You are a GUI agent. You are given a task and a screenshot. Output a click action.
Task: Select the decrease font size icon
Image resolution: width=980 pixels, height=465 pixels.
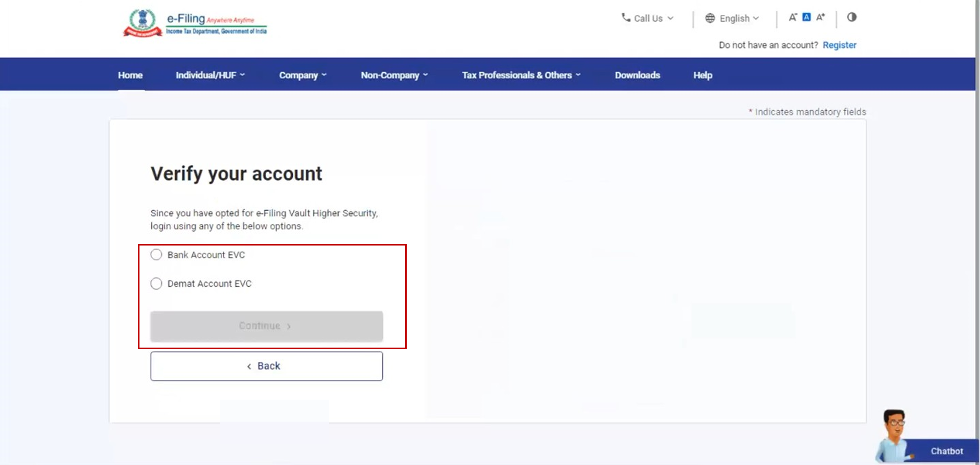coord(792,17)
